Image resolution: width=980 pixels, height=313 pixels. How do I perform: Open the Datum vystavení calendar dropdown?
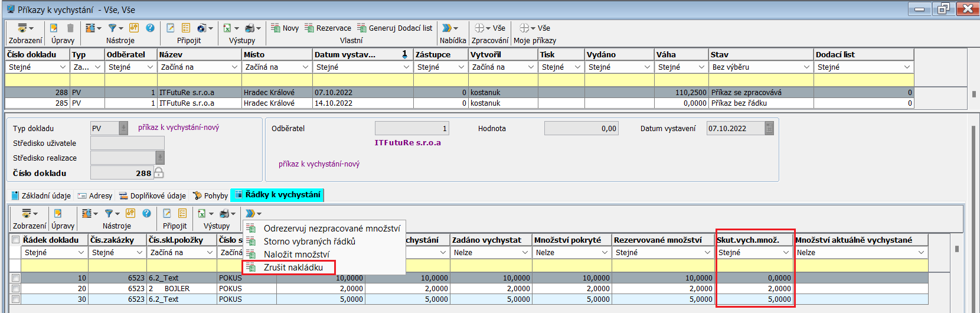pos(769,128)
